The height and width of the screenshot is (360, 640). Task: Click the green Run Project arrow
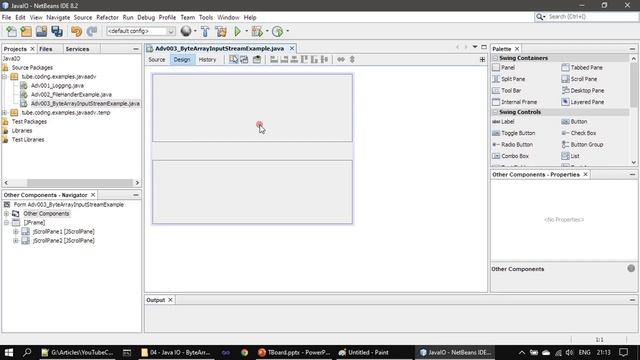point(238,31)
